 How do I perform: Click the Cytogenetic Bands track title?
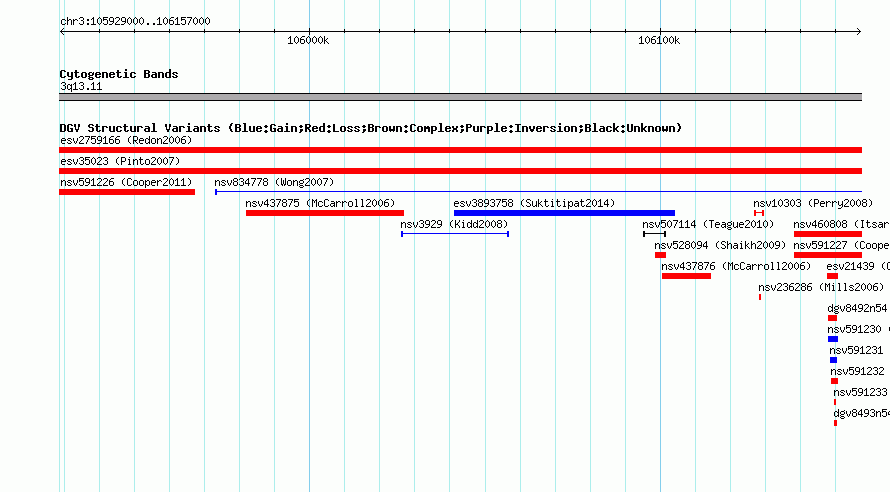(119, 74)
